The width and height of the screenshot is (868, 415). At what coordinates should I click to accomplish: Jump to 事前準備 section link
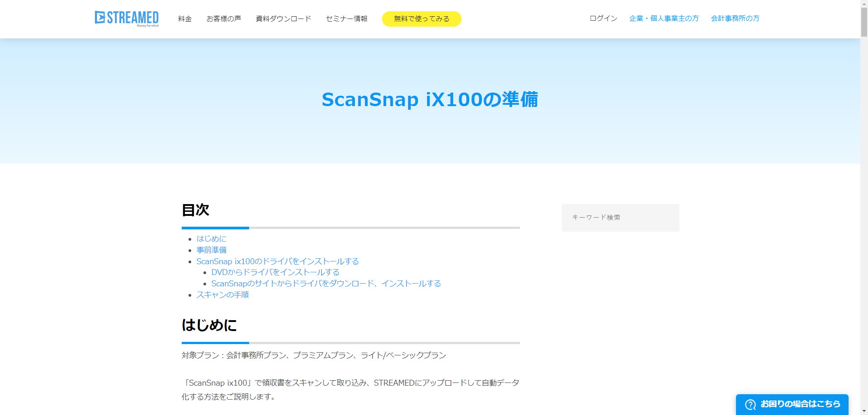(x=212, y=250)
